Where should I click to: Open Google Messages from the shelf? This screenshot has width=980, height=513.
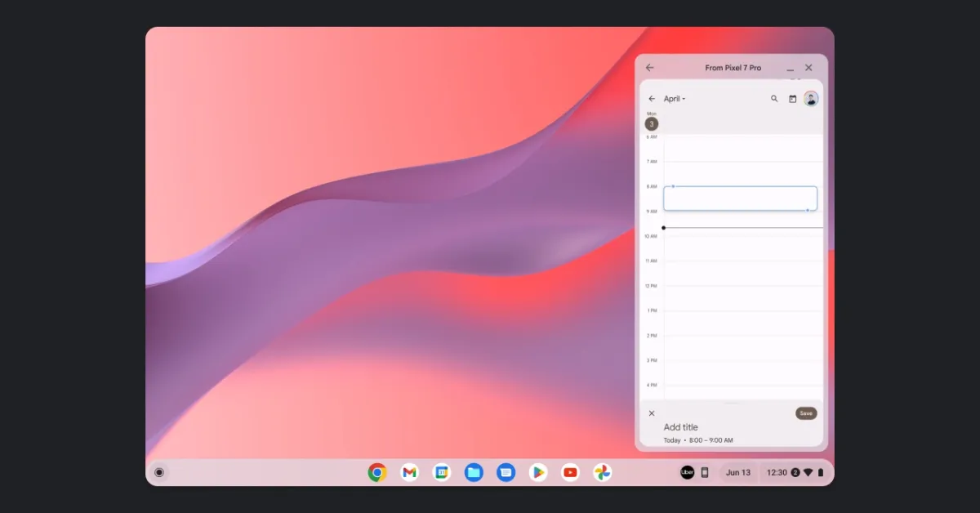pyautogui.click(x=506, y=472)
